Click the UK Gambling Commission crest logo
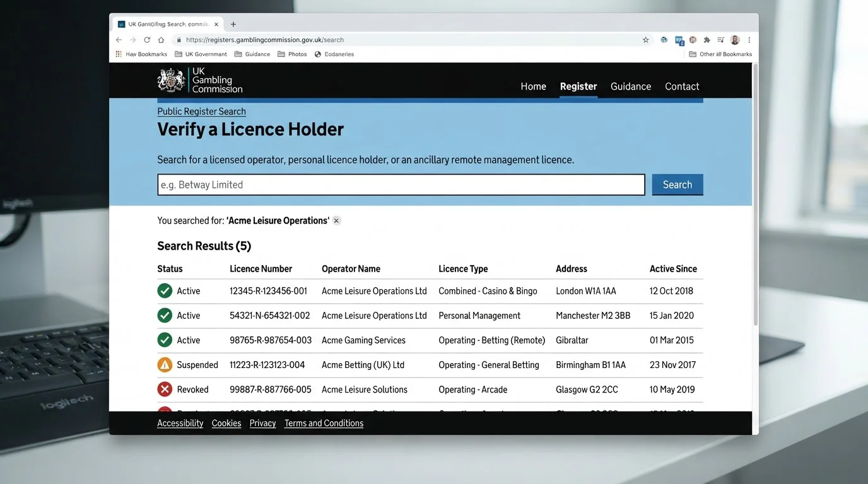 pyautogui.click(x=171, y=81)
